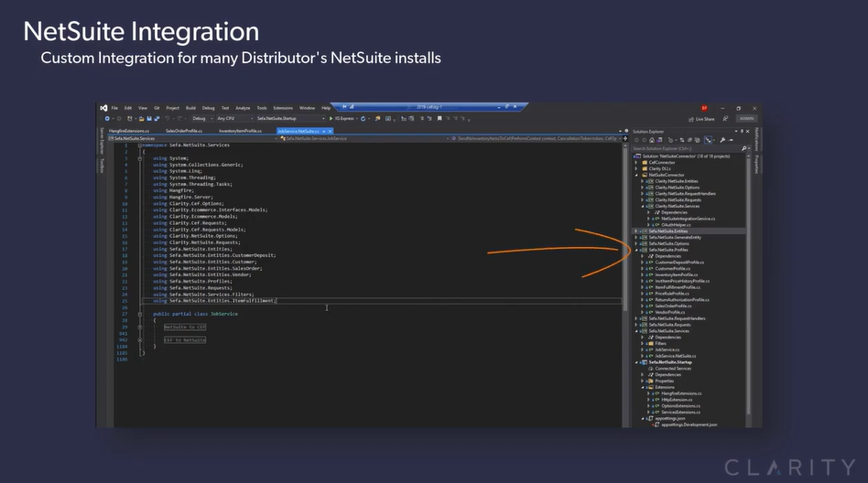Select Connected Services node
The height and width of the screenshot is (483, 868).
pos(673,369)
